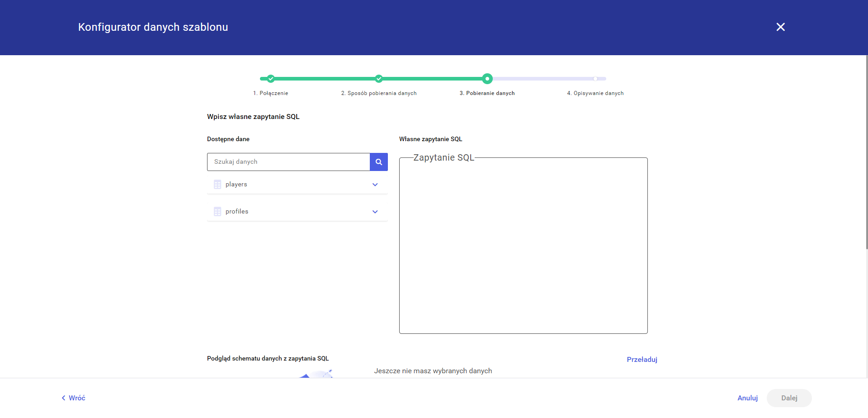This screenshot has width=868, height=418.
Task: Click the Wróć back link
Action: [73, 398]
